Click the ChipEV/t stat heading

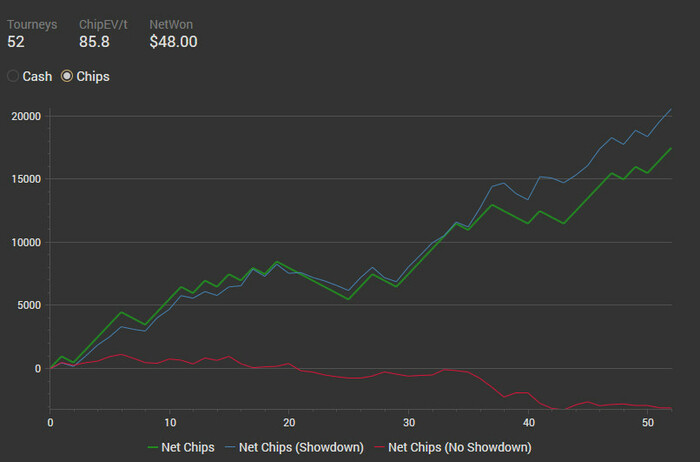(103, 22)
